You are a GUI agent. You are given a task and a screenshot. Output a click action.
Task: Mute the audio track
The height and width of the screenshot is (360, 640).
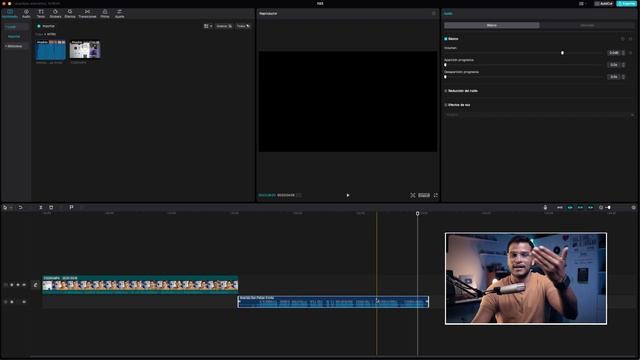[x=24, y=302]
